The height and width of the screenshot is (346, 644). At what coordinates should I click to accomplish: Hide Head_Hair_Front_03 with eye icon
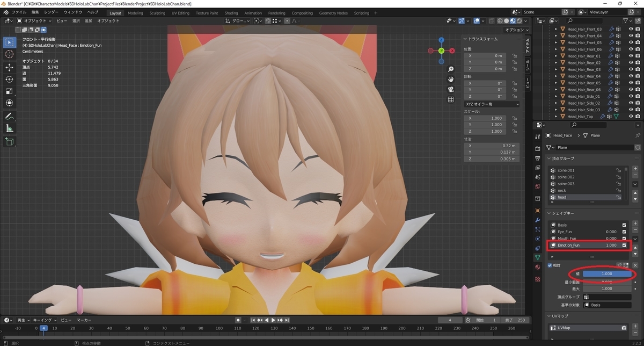tap(631, 29)
